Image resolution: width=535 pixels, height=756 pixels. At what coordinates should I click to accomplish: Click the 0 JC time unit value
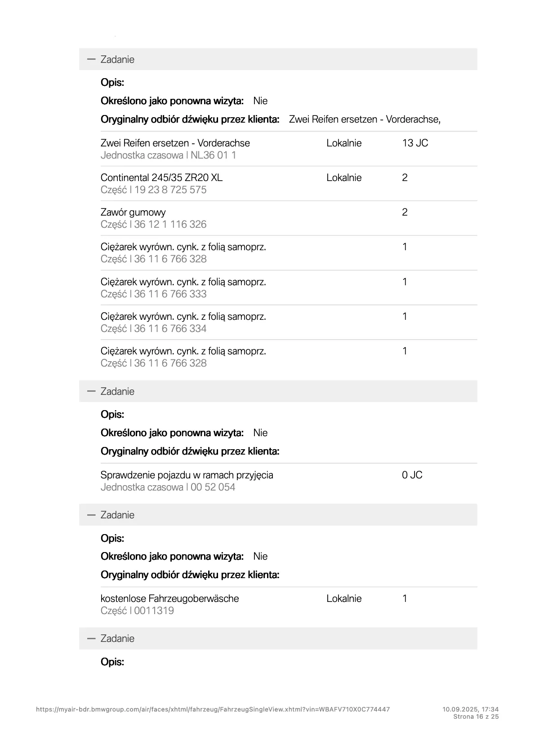coord(412,475)
